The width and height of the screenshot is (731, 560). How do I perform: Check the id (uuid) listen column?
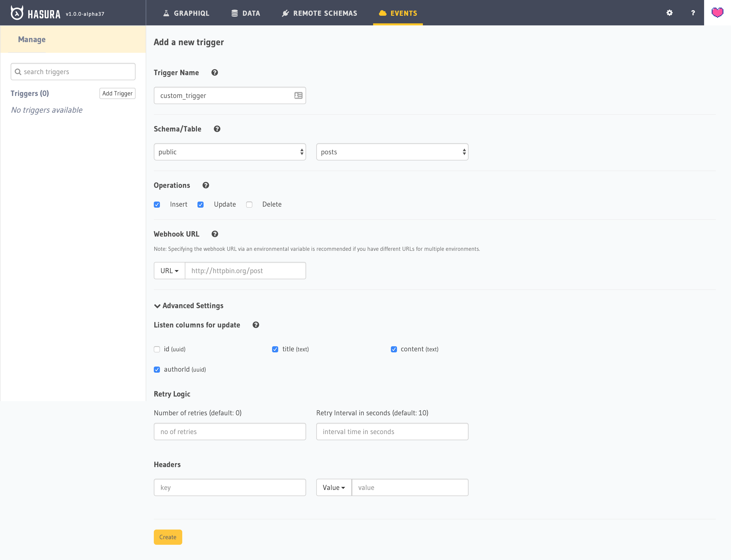(157, 349)
